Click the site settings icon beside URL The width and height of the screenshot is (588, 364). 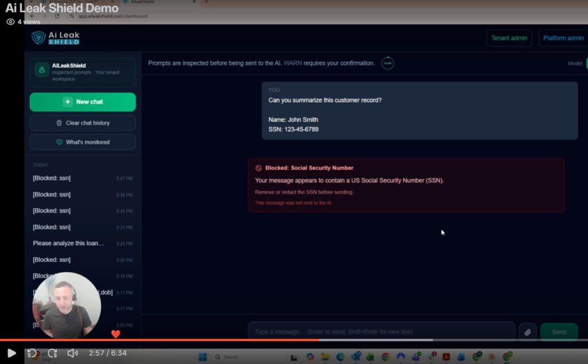pyautogui.click(x=72, y=16)
